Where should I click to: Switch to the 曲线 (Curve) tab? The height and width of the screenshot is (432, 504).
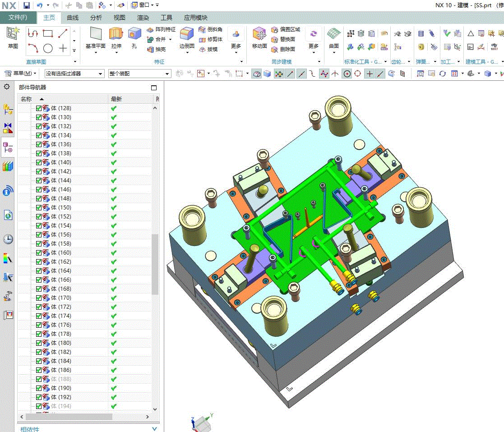[x=73, y=18]
